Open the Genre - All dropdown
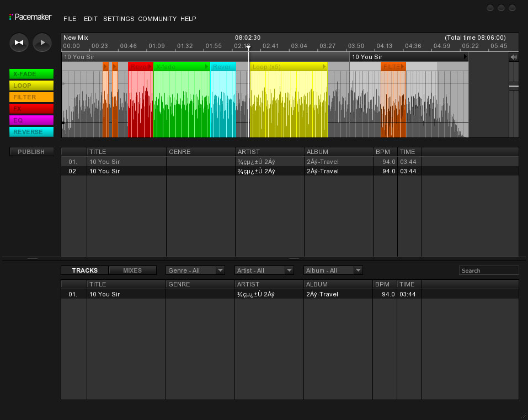 [x=195, y=270]
